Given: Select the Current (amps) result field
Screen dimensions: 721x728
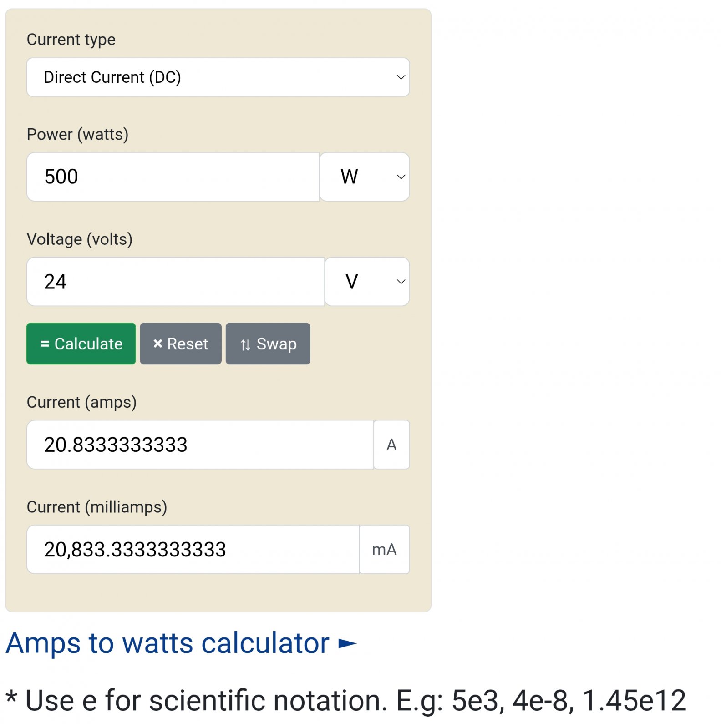Looking at the screenshot, I should 200,445.
